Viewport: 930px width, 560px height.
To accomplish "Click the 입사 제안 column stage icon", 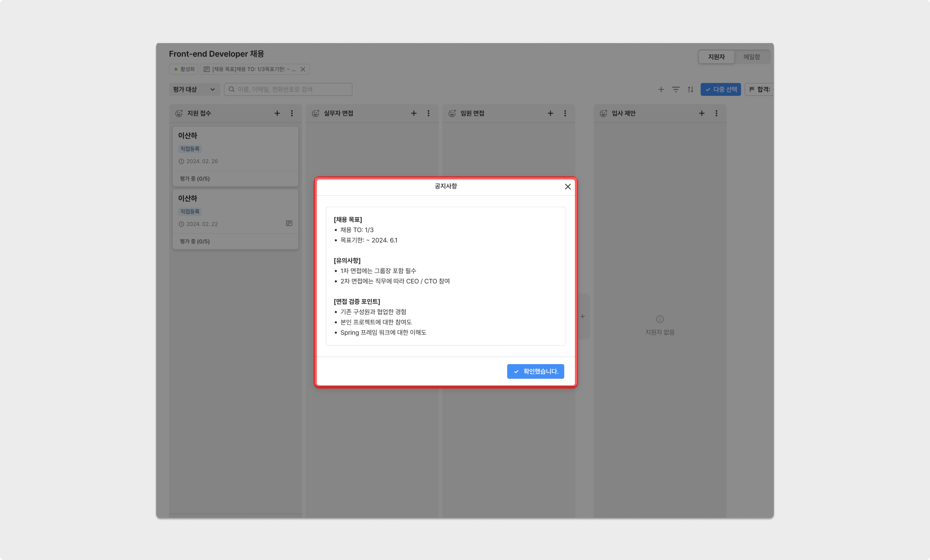I will (x=603, y=113).
